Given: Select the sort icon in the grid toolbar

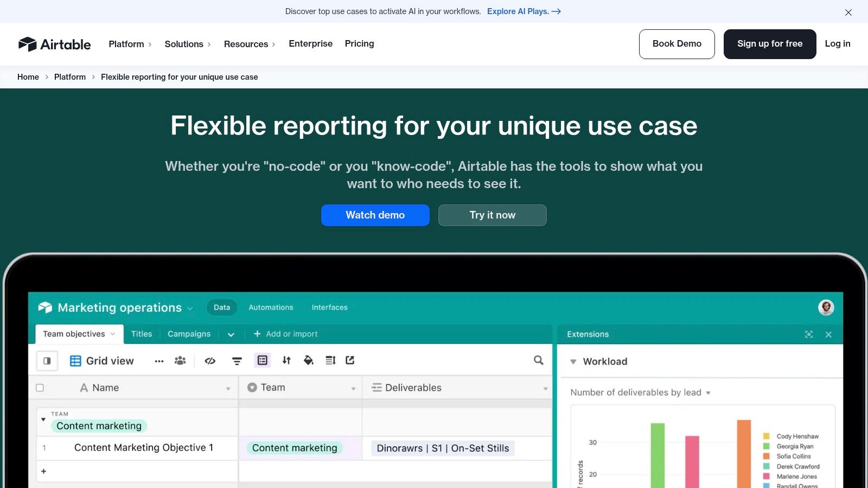Looking at the screenshot, I should [286, 360].
